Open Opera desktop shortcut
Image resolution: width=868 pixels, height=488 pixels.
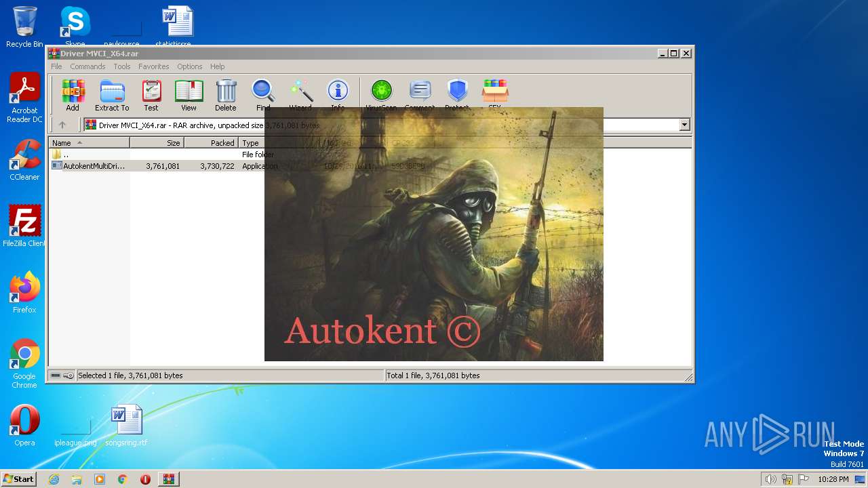click(x=24, y=426)
